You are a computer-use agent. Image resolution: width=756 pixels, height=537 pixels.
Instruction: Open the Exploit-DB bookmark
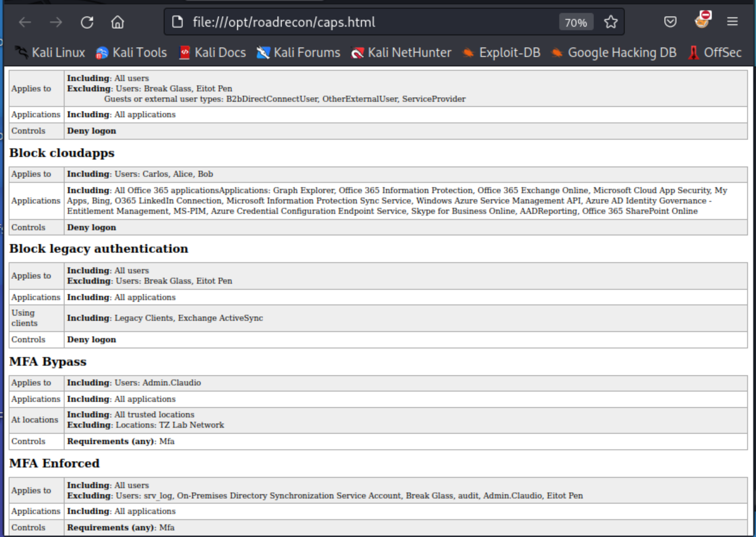click(x=502, y=53)
